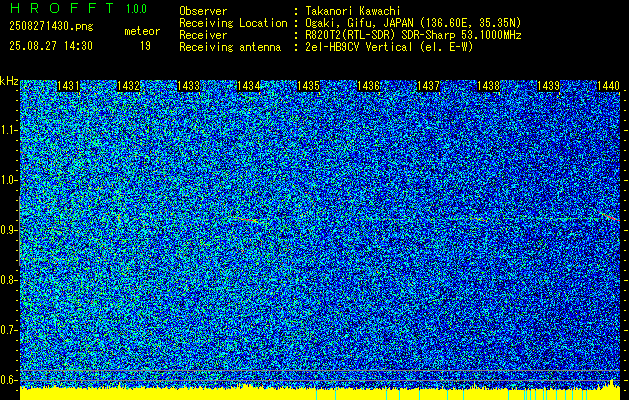
Task: Click the 0.8 frequency axis label
Action: (x=8, y=280)
